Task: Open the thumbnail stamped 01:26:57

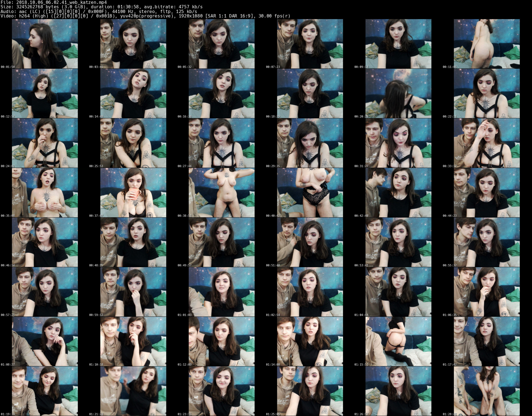Action: pyautogui.click(x=398, y=391)
